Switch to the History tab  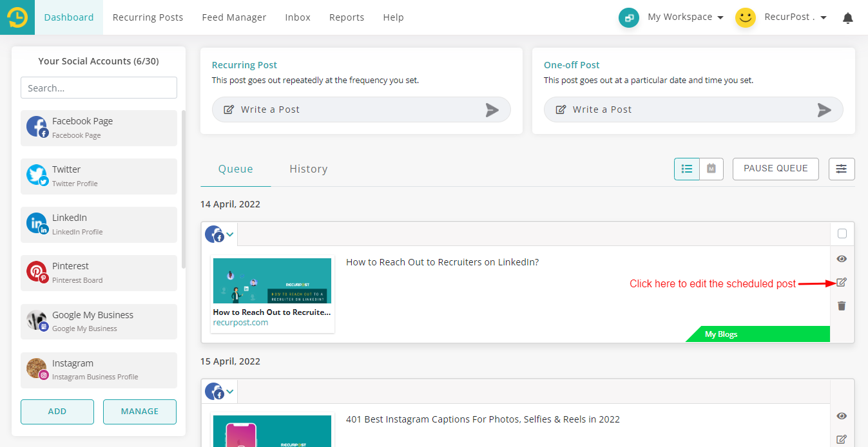click(309, 169)
